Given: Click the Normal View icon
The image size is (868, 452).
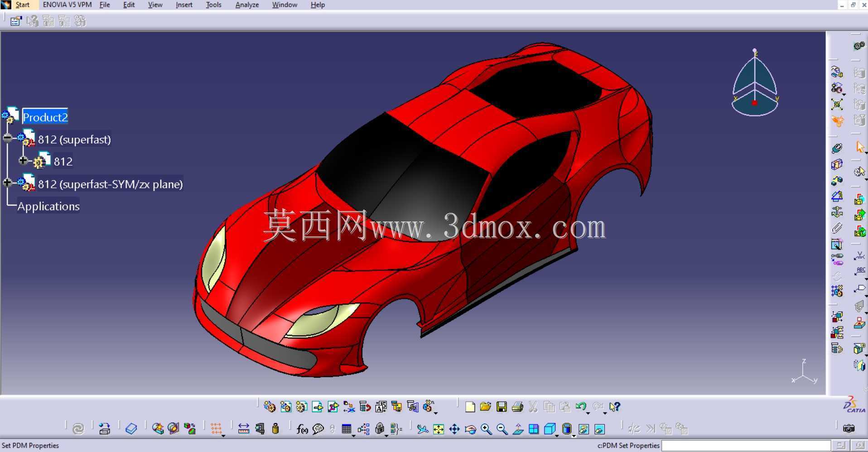Looking at the screenshot, I should coord(518,429).
